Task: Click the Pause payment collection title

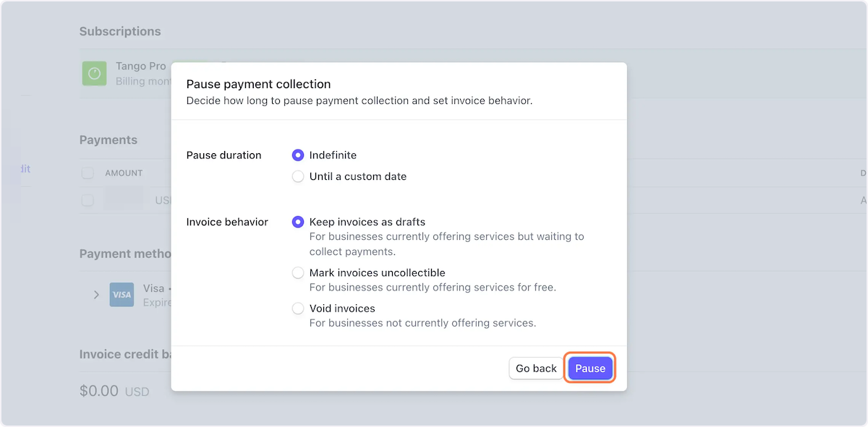Action: pyautogui.click(x=258, y=85)
